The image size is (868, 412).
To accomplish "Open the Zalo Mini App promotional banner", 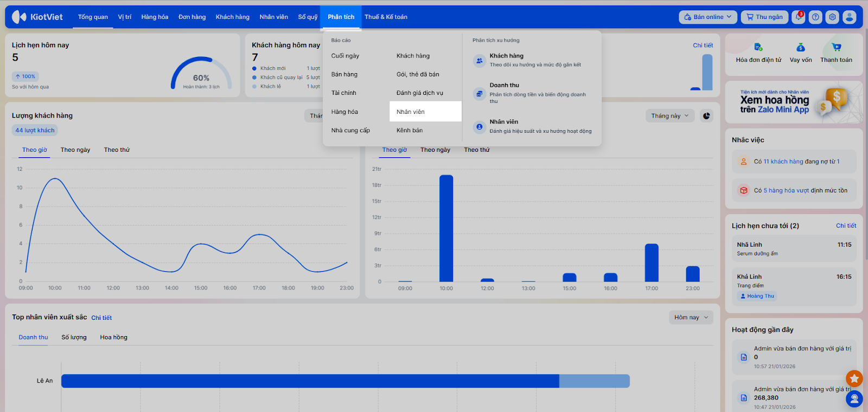I will pos(794,102).
